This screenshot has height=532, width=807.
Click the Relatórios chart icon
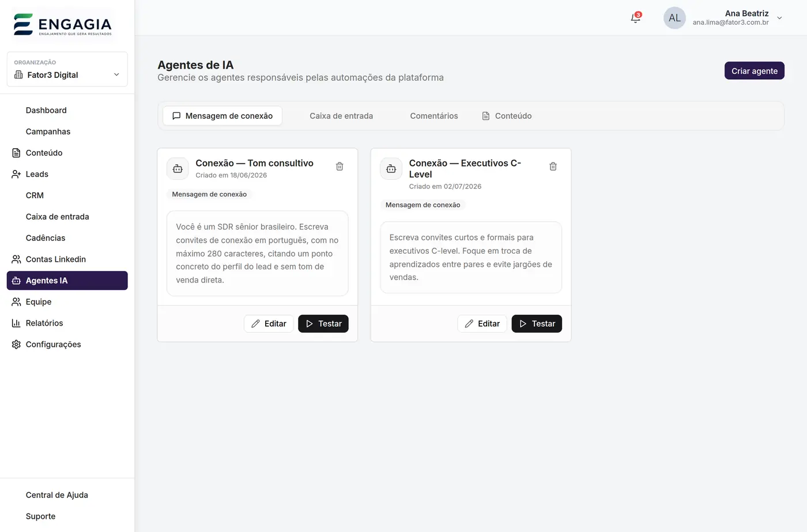click(x=16, y=323)
